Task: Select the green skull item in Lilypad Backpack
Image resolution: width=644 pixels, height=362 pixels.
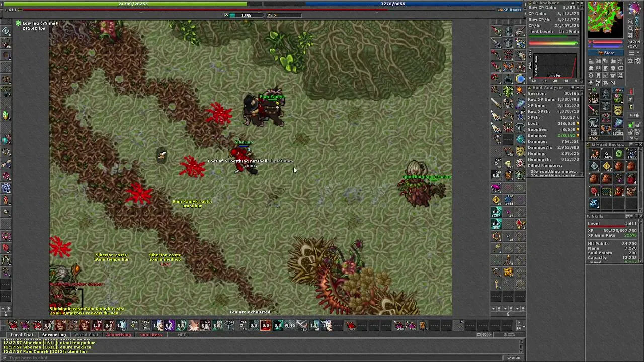Action: coord(619,154)
